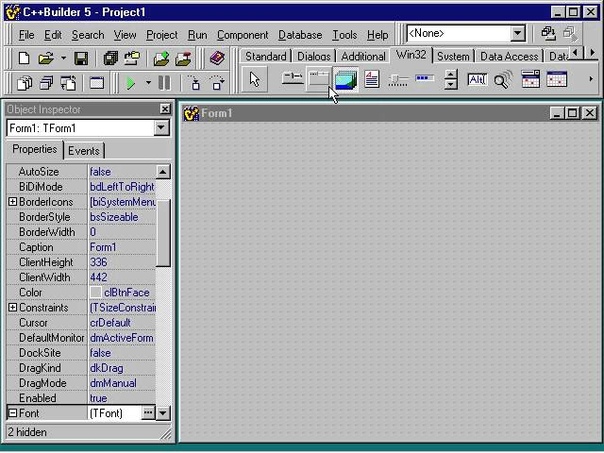Select the arrow pointer in component palette

[x=255, y=80]
